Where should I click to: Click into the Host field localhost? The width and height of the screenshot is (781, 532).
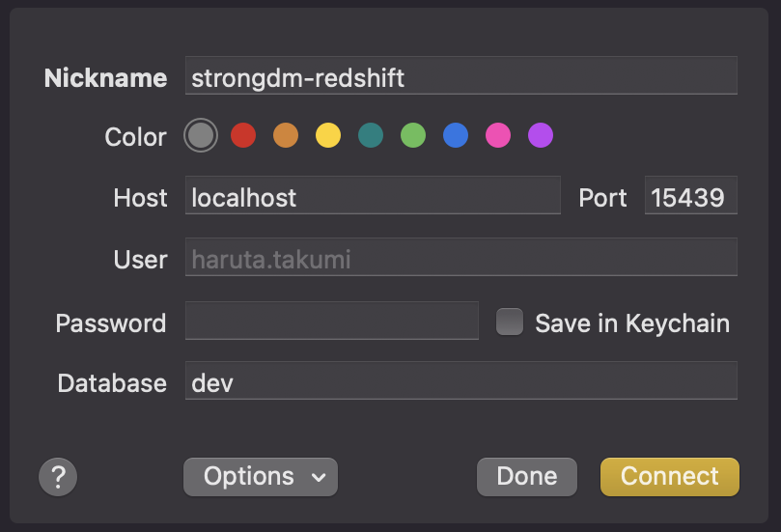click(373, 195)
